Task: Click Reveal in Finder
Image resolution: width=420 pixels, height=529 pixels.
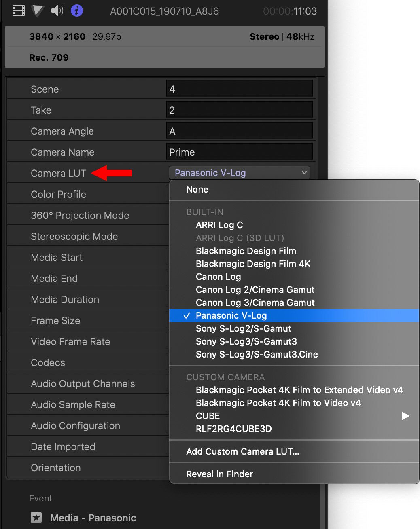Action: [219, 474]
